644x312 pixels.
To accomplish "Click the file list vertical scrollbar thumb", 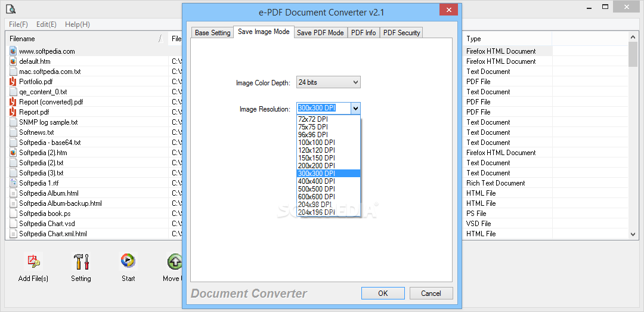I will coord(633,54).
